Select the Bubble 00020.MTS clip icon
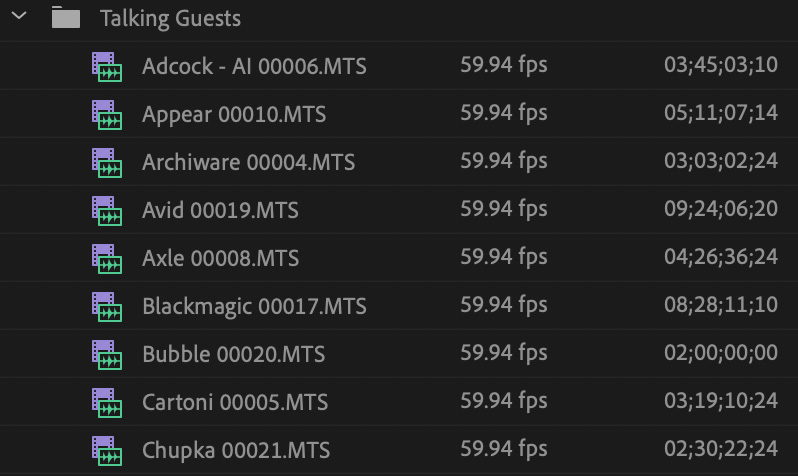 point(107,354)
